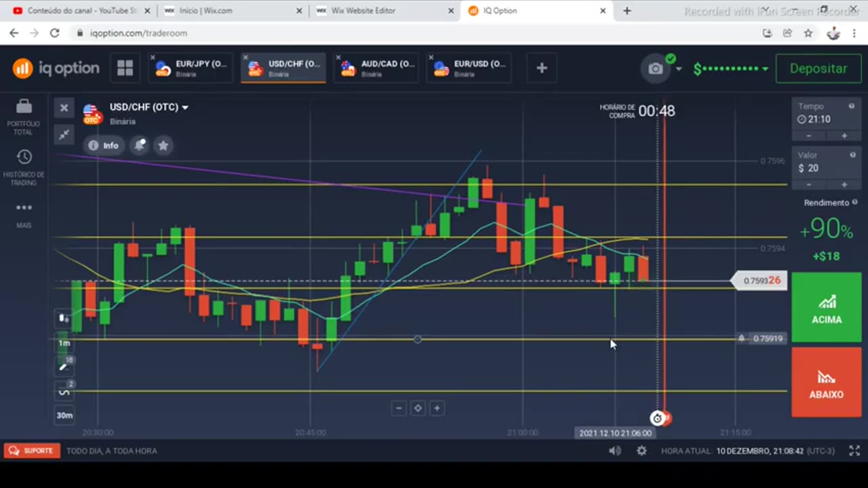Place a put with ABAIXO button
This screenshot has width=868, height=488.
[826, 382]
